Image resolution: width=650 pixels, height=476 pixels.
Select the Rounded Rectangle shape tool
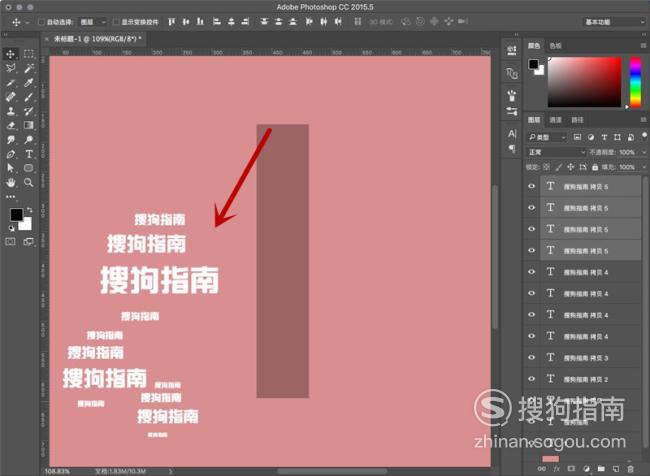point(29,168)
